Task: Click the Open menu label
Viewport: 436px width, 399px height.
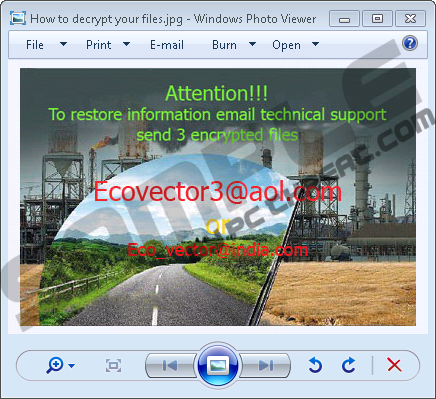Action: 286,45
